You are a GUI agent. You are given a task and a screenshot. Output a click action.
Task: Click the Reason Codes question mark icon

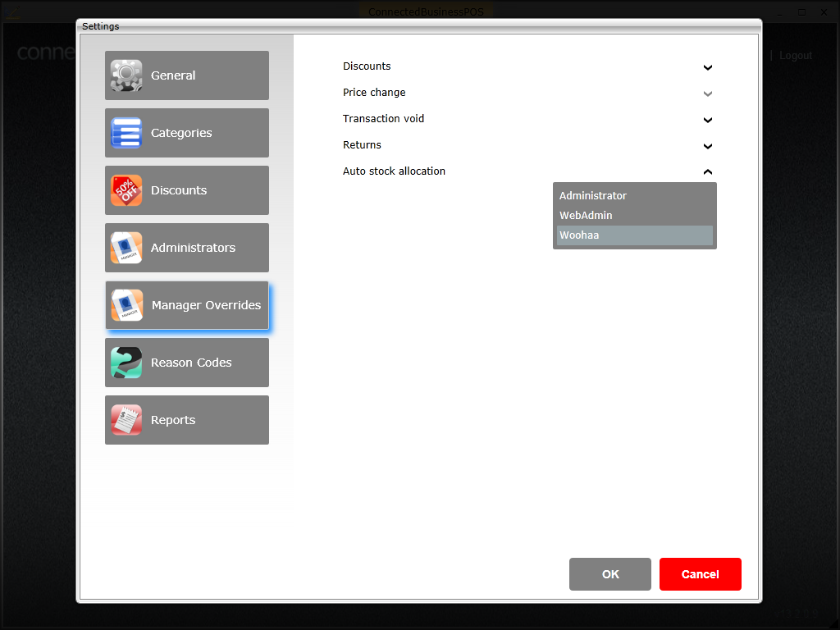pyautogui.click(x=126, y=363)
